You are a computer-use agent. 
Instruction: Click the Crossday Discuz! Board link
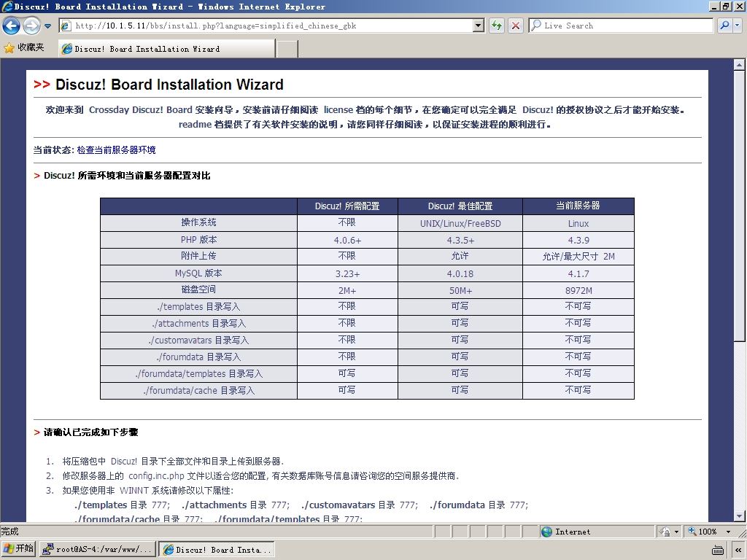[141, 109]
